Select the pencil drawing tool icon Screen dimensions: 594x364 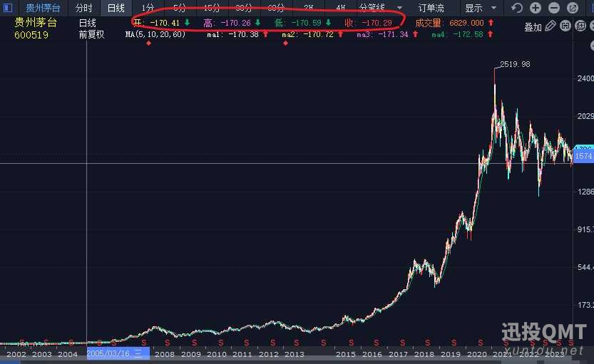(x=551, y=26)
